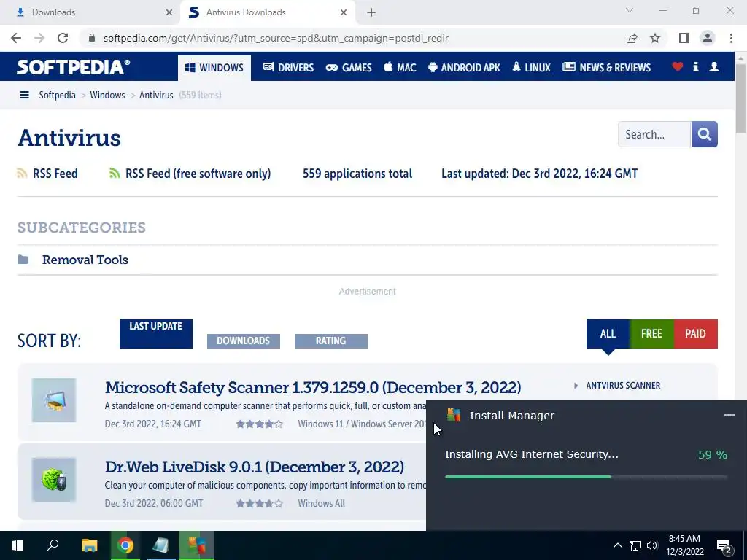Sort by Last Update
747x560 pixels.
click(x=156, y=334)
